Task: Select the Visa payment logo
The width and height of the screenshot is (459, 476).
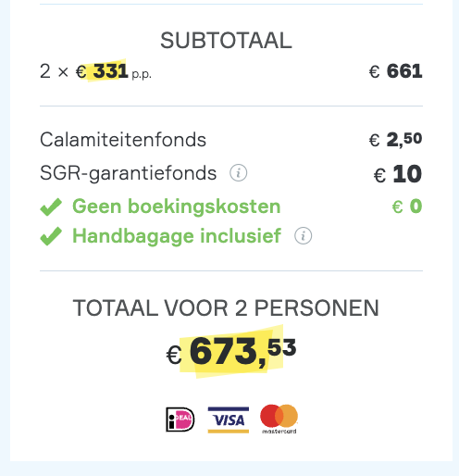Action: tap(229, 420)
